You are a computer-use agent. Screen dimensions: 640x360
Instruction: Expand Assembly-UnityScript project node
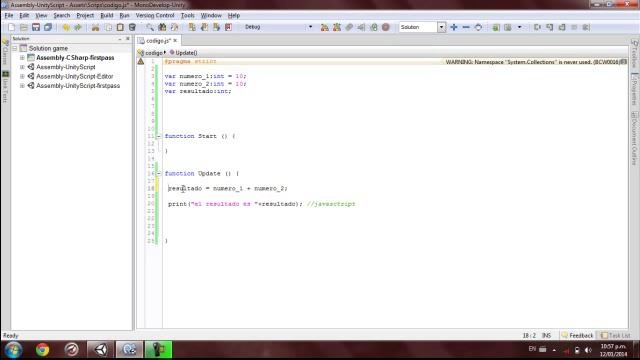pos(22,67)
